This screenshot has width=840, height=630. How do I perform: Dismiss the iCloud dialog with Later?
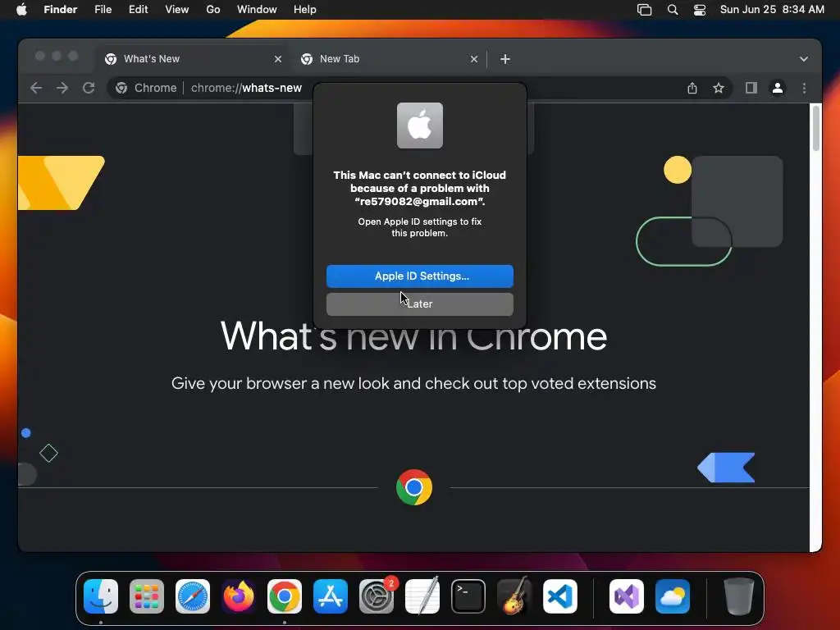pyautogui.click(x=419, y=304)
